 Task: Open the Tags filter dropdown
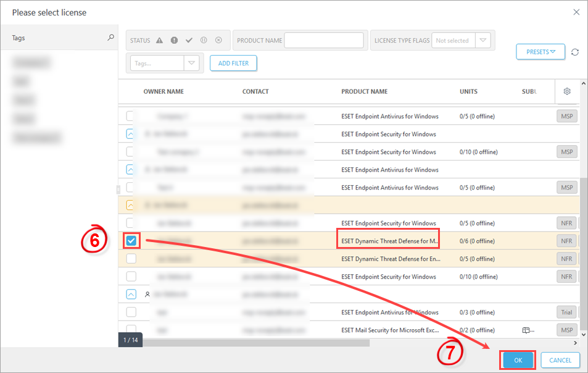click(192, 63)
